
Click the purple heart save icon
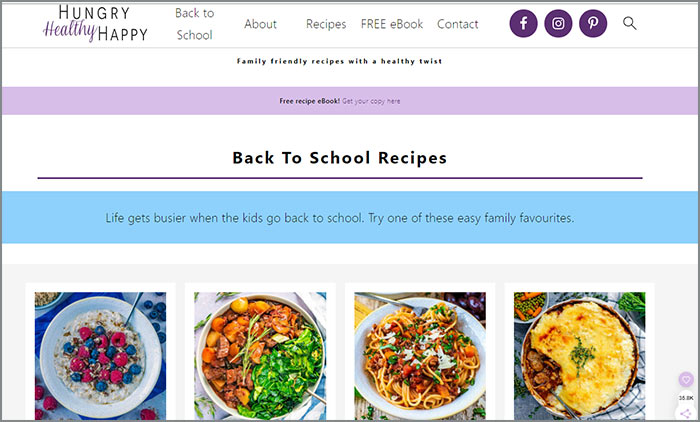(x=686, y=380)
